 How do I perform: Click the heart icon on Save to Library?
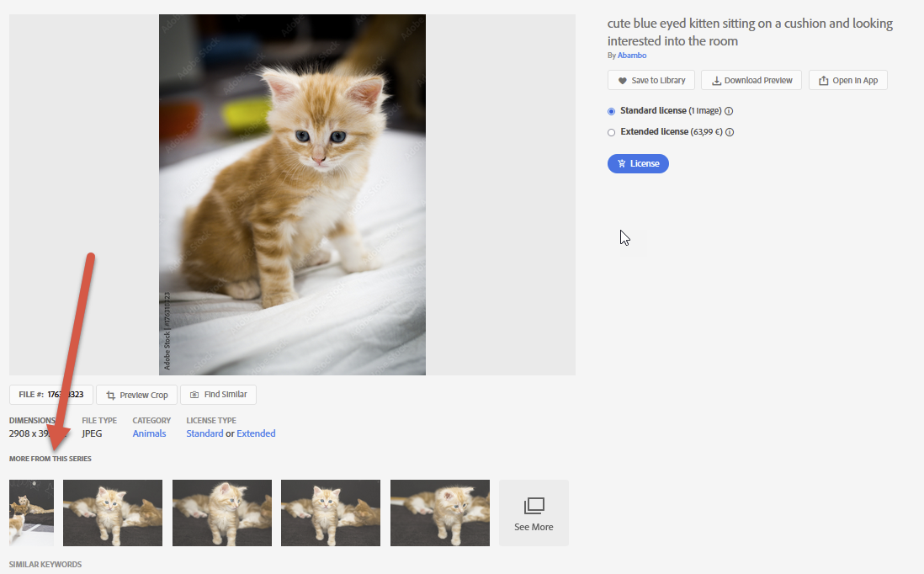(622, 80)
